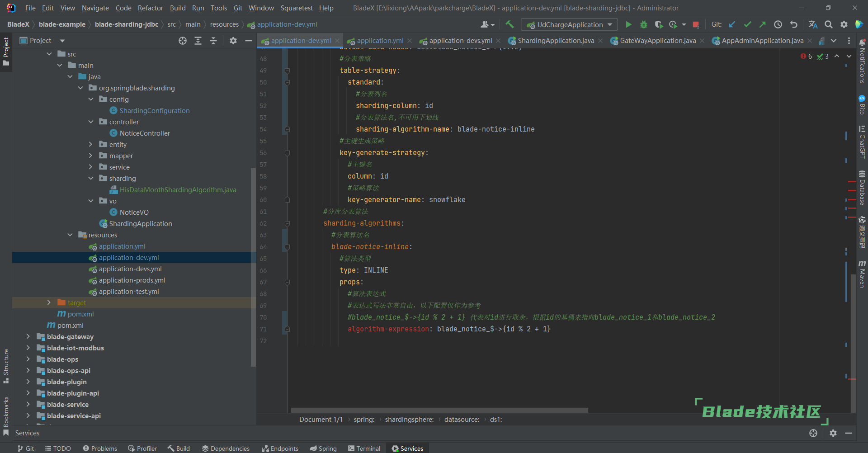This screenshot has height=453, width=868.
Task: Start debugging with the bug icon
Action: pos(644,24)
